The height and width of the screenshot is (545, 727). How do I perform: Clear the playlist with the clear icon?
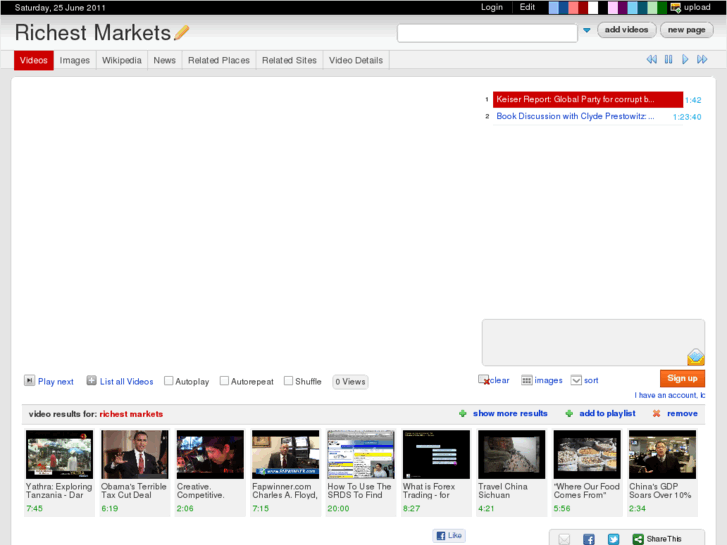click(x=484, y=380)
